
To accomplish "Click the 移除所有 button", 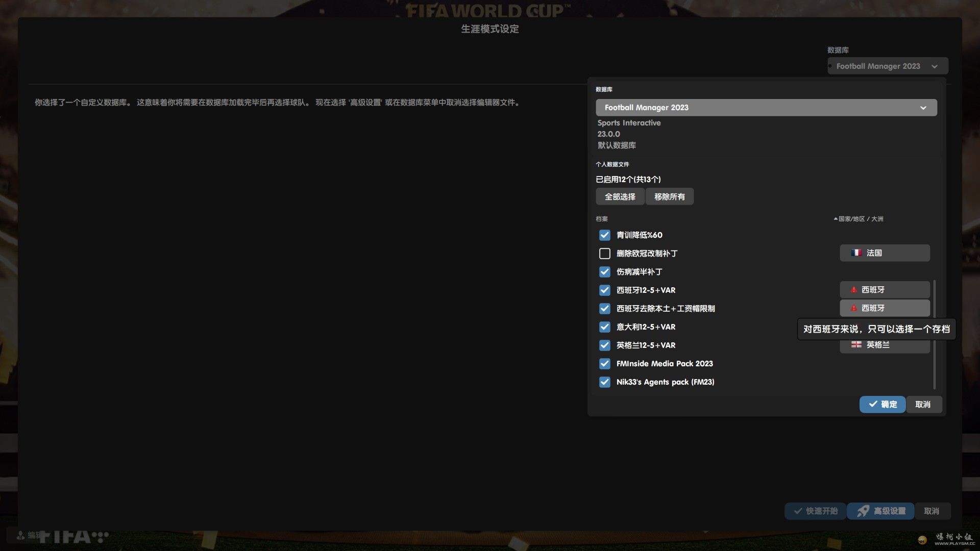I will pyautogui.click(x=669, y=196).
